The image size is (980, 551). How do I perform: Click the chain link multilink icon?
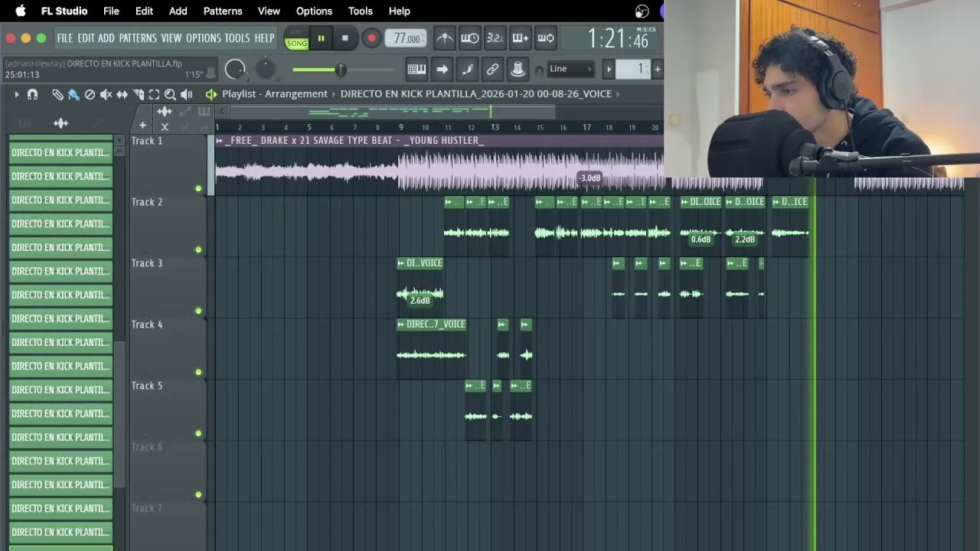click(492, 69)
